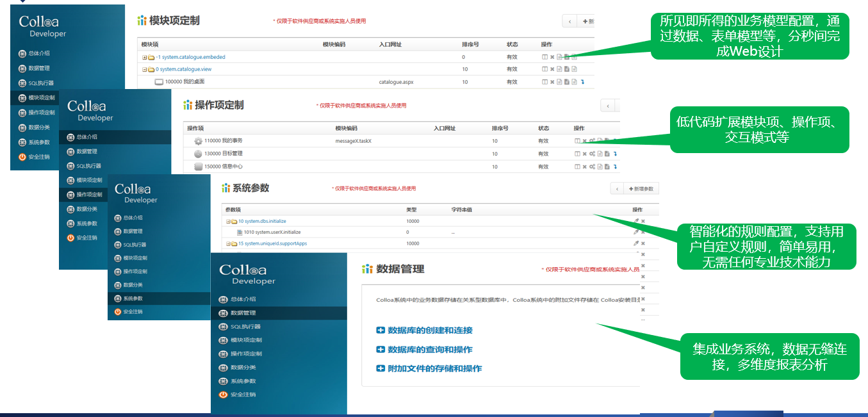Delete the 100000 我的桌面 module row
Screen dimensions: 868x417
[x=552, y=82]
